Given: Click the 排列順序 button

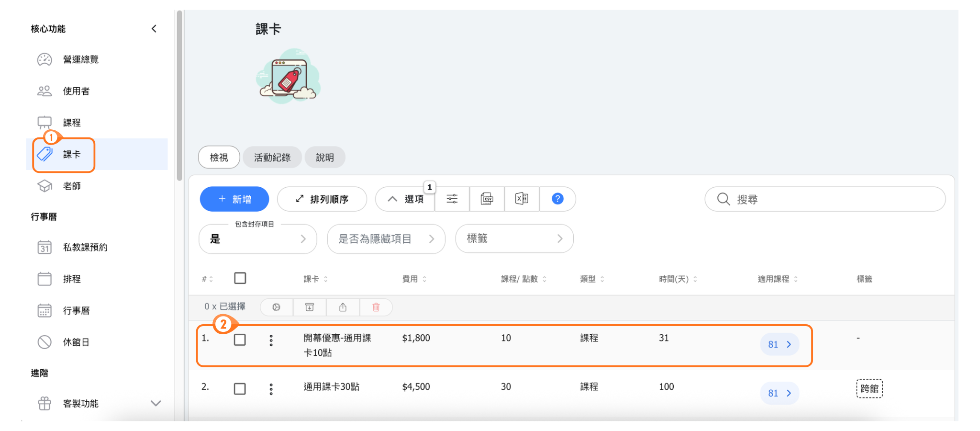Looking at the screenshot, I should click(x=322, y=199).
